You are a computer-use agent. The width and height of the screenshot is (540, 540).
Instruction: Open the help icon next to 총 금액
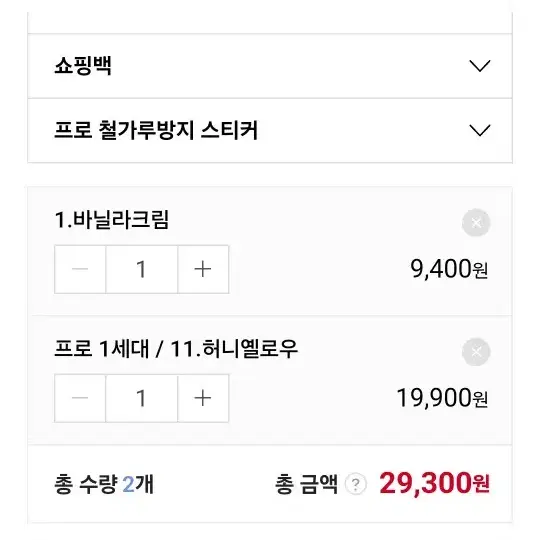pyautogui.click(x=356, y=484)
